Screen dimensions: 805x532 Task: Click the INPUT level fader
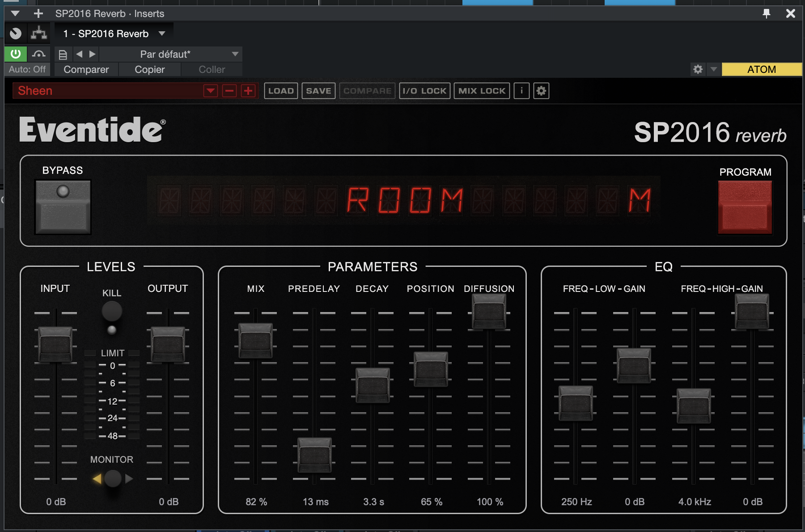tap(55, 344)
